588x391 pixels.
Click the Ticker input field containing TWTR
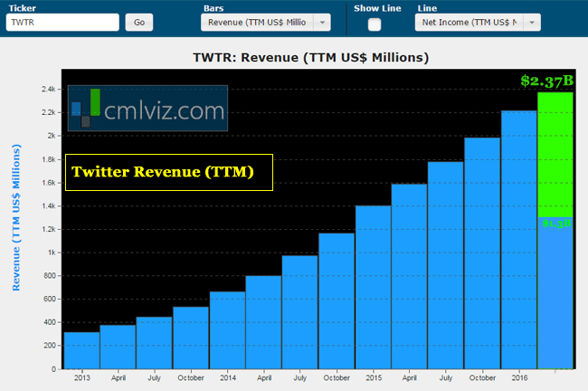pyautogui.click(x=62, y=23)
